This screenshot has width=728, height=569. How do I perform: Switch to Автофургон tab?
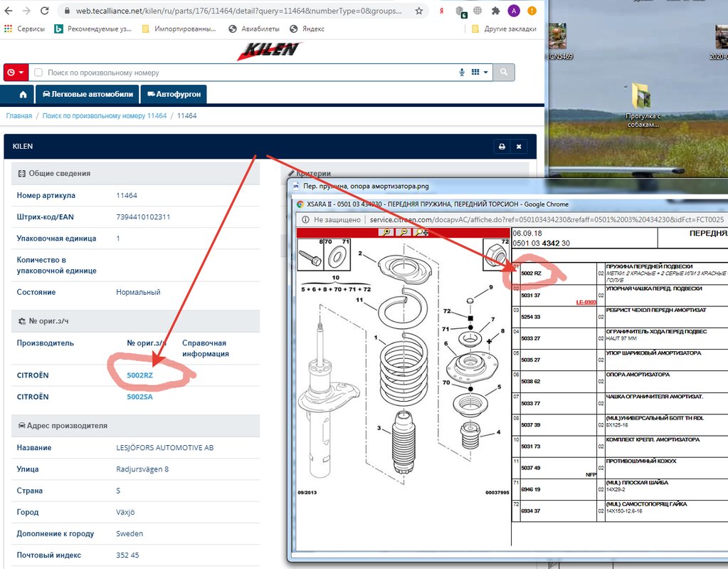(x=174, y=94)
